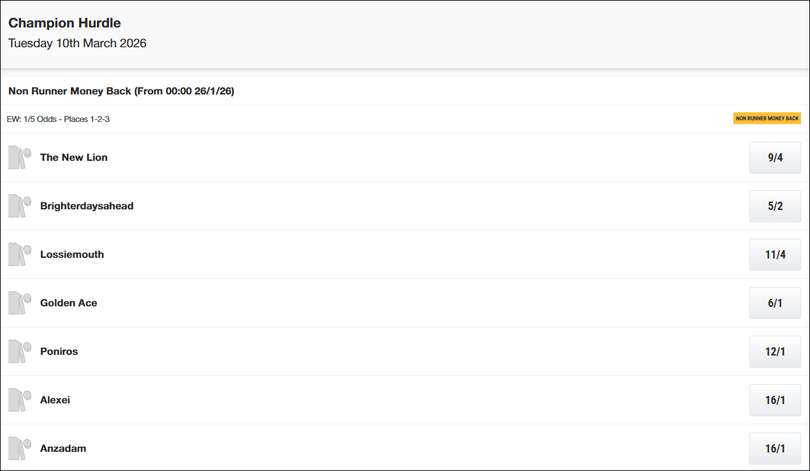This screenshot has height=471, width=810.
Task: Click The New Lion jockey silk icon
Action: click(x=20, y=157)
